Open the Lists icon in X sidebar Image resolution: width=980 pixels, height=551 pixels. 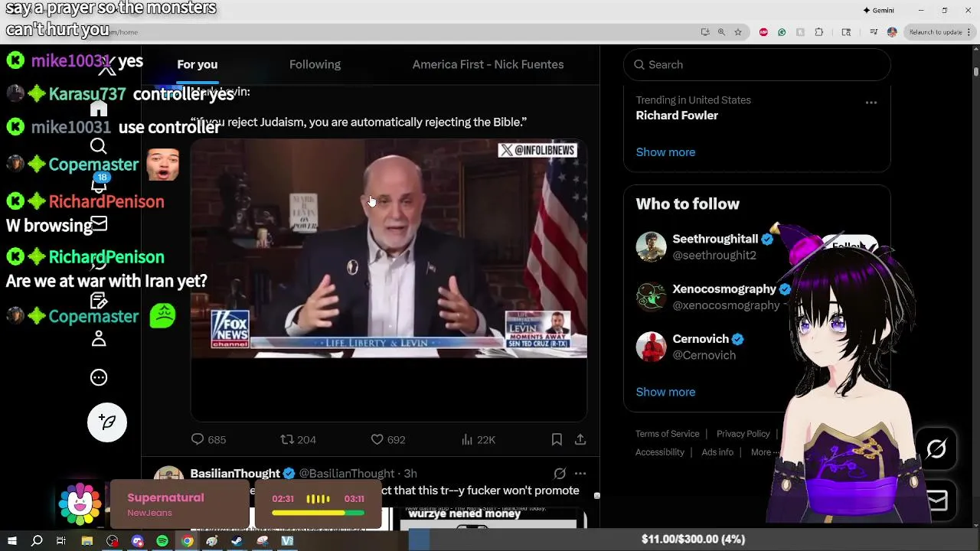[99, 300]
